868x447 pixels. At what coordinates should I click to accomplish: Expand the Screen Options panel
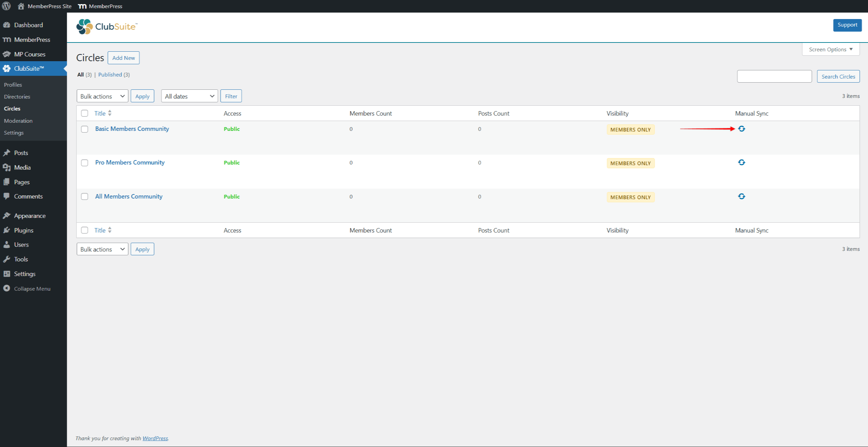click(831, 49)
